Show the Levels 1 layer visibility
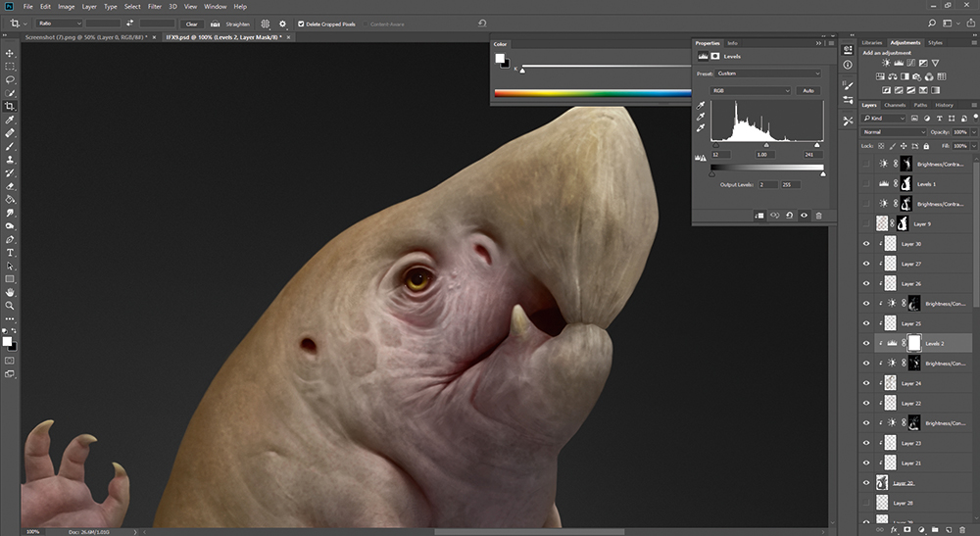 pos(865,184)
